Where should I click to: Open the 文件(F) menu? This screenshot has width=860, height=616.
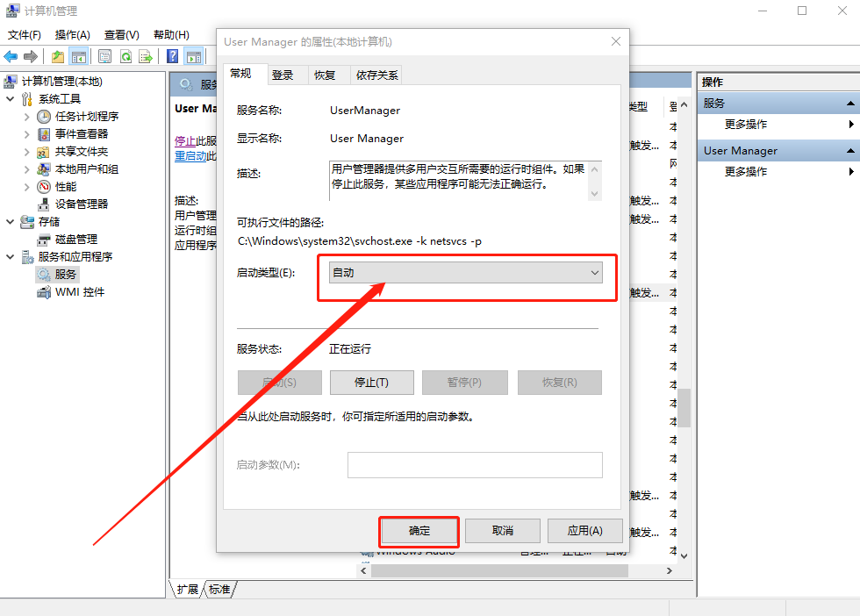tap(25, 34)
